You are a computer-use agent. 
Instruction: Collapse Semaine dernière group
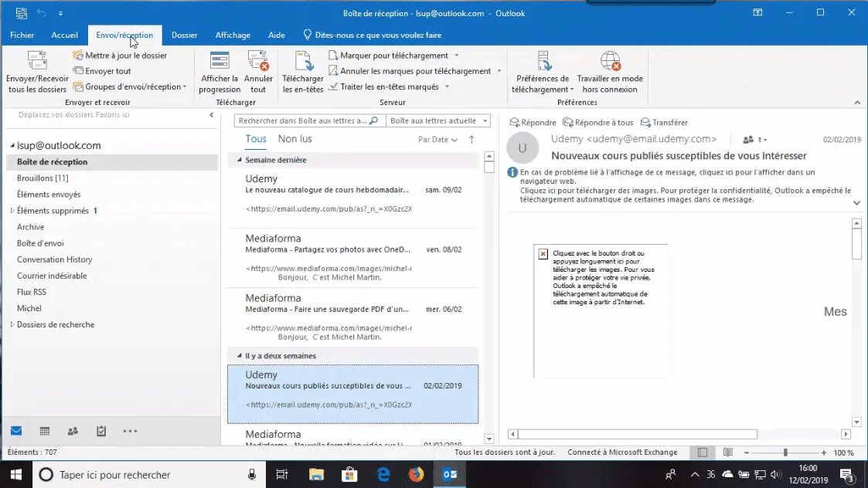[239, 160]
